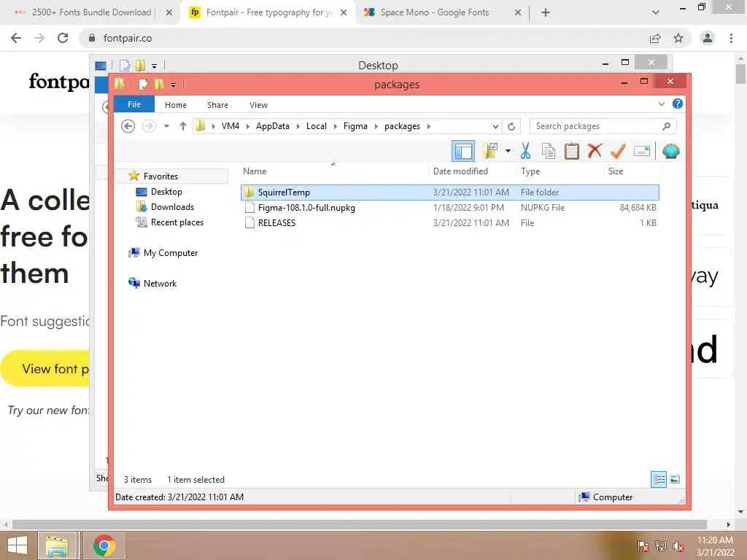The width and height of the screenshot is (747, 560).
Task: Open the Chrome three-dot menu
Action: (x=731, y=38)
